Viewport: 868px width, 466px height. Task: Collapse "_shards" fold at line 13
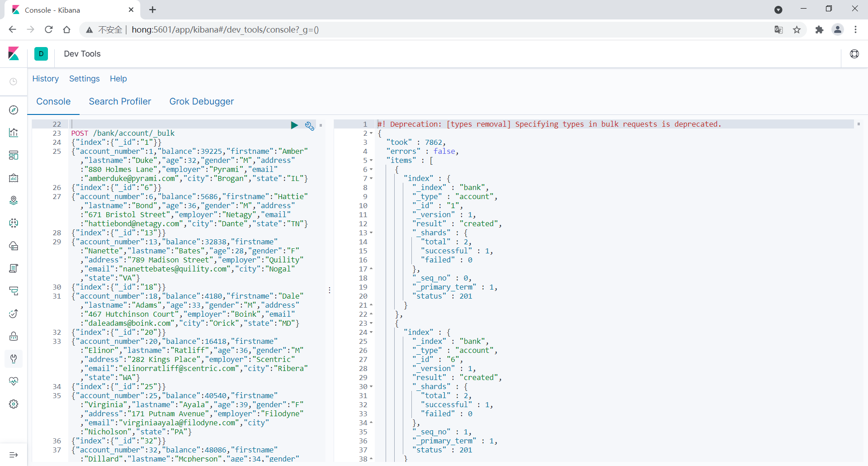click(371, 233)
